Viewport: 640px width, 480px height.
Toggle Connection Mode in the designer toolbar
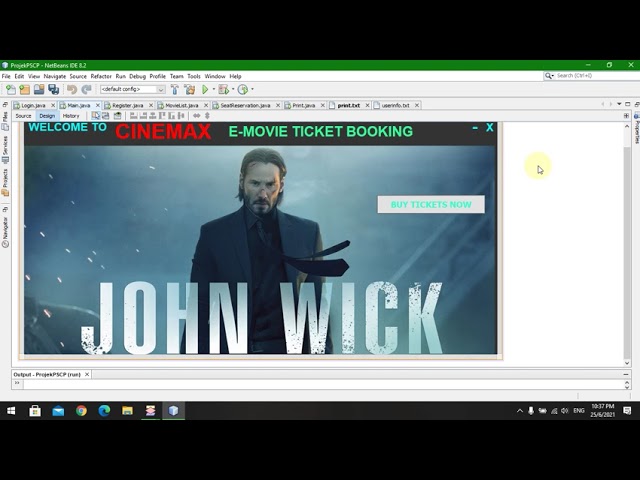coord(106,116)
